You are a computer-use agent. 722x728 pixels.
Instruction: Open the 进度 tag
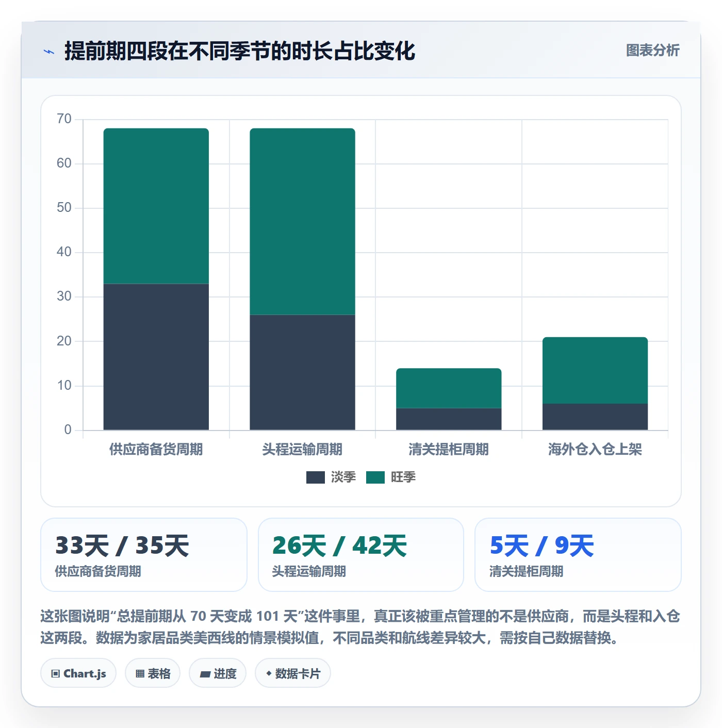[x=218, y=673]
